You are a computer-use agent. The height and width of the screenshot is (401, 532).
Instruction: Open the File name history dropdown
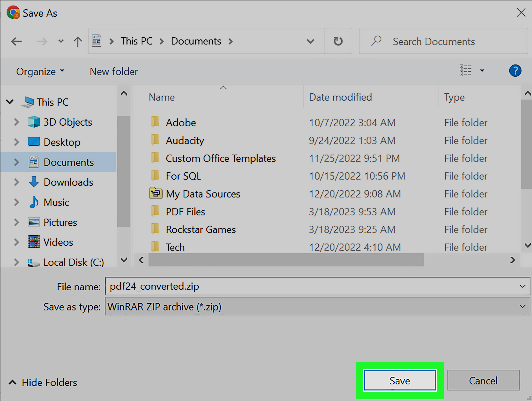click(522, 286)
